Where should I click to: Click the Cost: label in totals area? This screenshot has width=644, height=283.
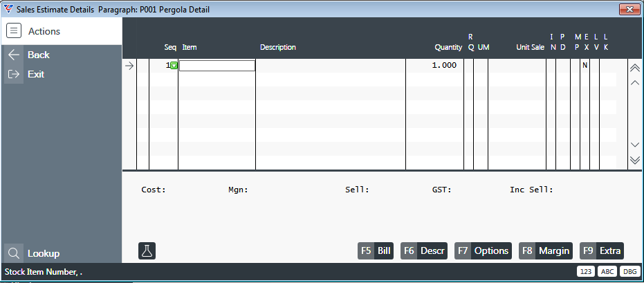[154, 190]
